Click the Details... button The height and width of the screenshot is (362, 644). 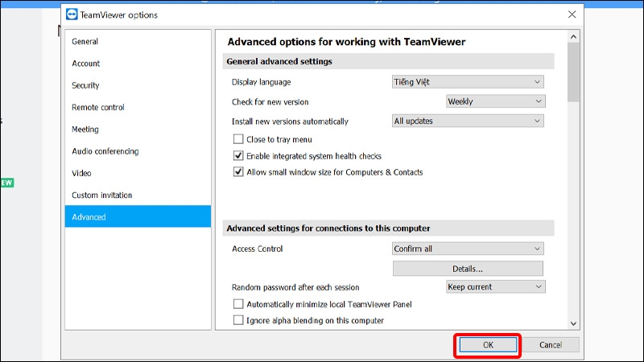point(468,269)
